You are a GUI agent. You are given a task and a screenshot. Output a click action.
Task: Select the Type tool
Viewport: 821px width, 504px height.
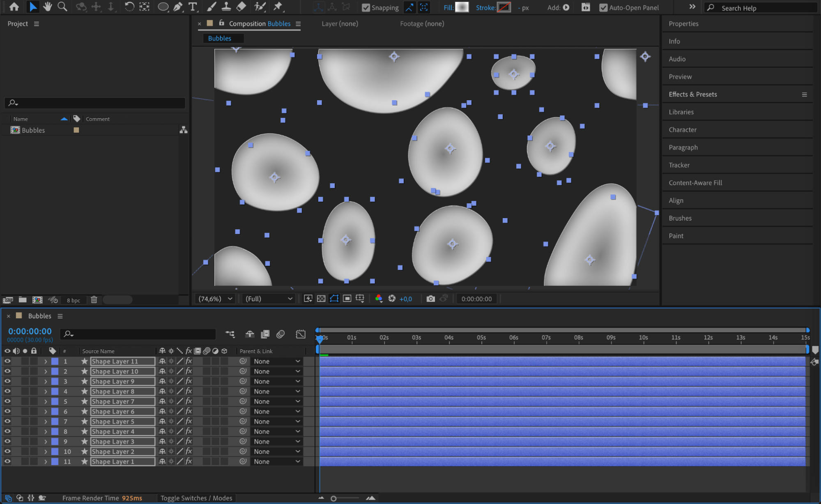(x=192, y=7)
